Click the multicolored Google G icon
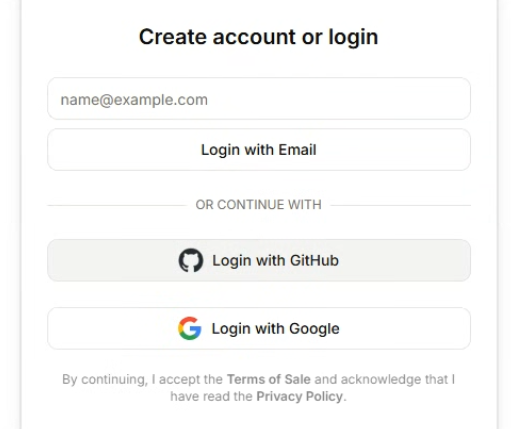This screenshot has height=429, width=511. coord(190,328)
